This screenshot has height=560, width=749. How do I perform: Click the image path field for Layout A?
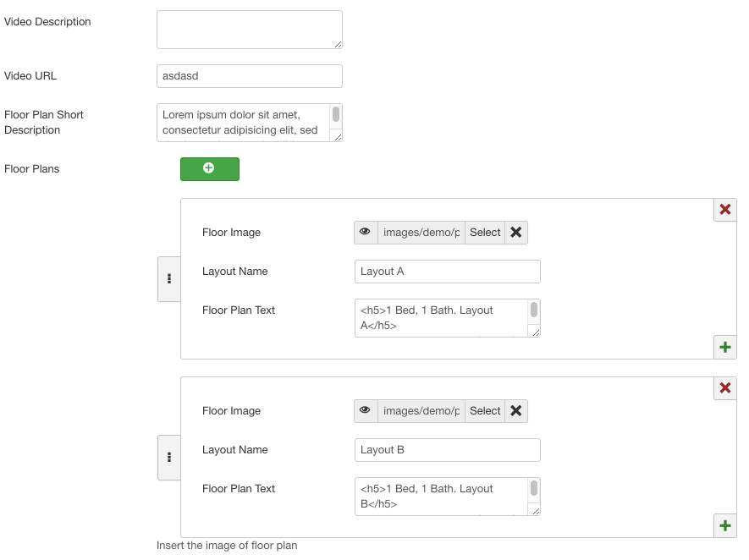click(420, 232)
